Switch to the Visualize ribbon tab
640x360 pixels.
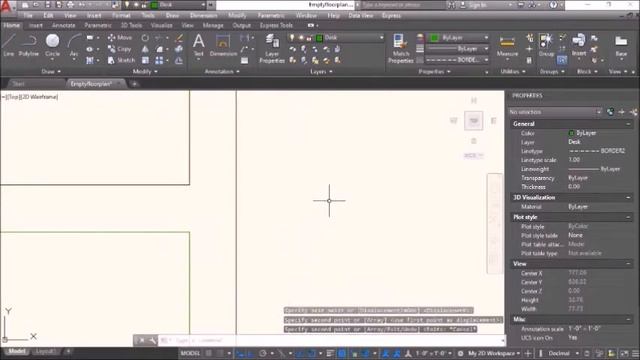click(162, 25)
